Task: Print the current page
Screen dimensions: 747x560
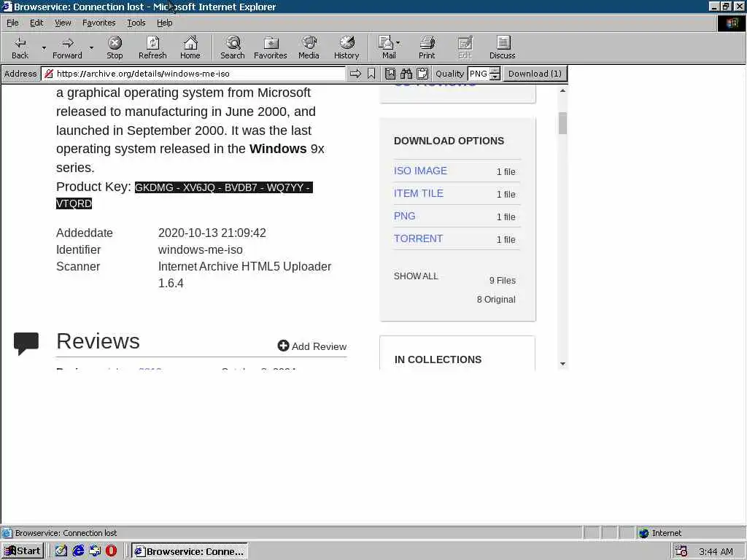Action: [427, 47]
